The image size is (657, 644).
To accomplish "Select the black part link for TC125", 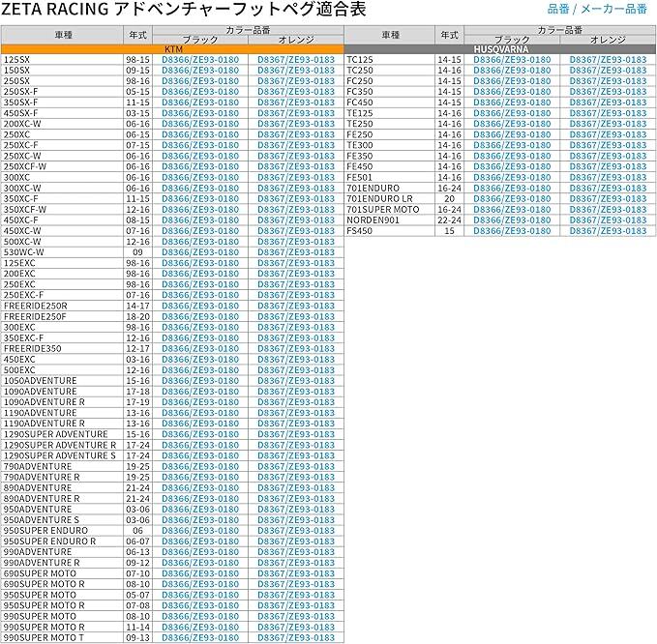I will (512, 59).
